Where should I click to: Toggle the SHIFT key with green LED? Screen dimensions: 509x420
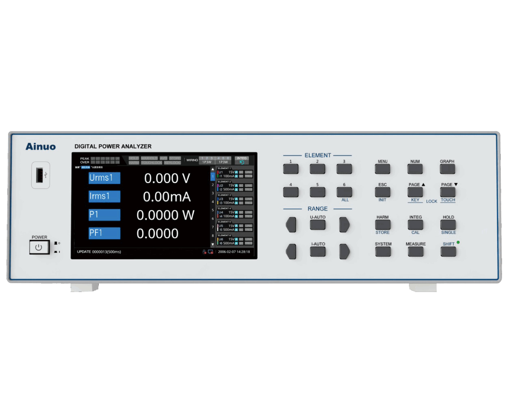(448, 252)
